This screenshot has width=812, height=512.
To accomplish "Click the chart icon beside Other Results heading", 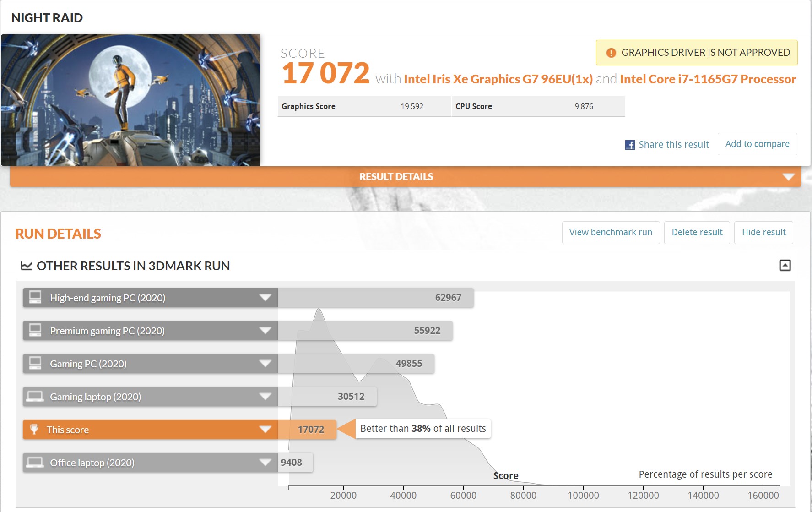I will pos(27,266).
